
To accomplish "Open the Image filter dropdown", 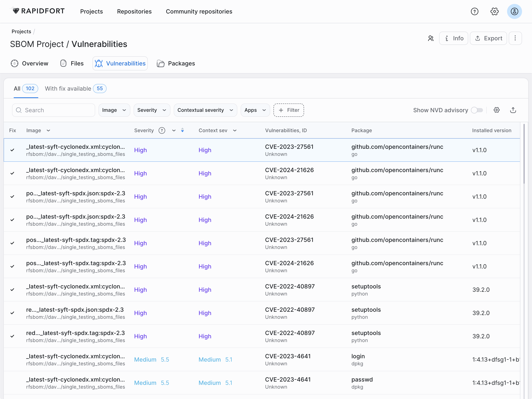I will click(114, 110).
